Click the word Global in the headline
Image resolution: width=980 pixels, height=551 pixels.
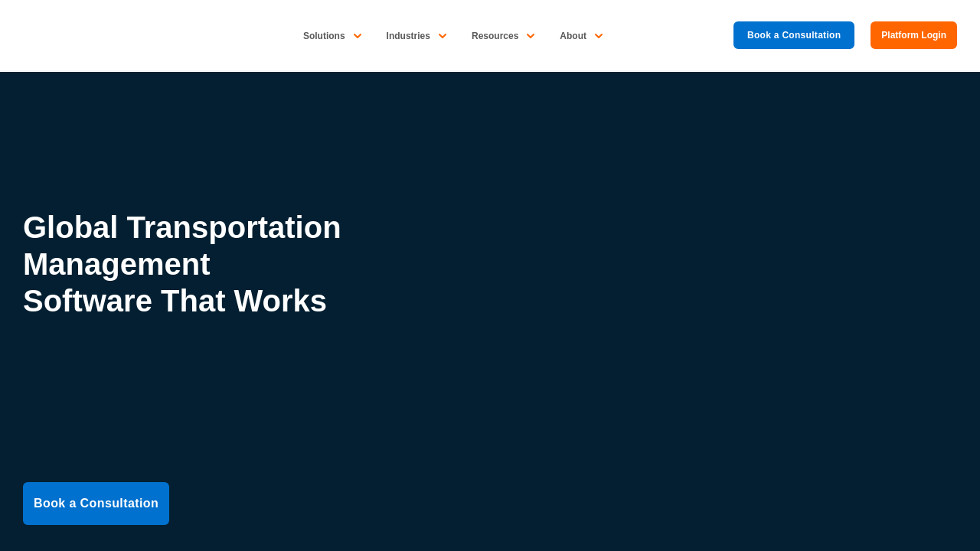click(x=70, y=227)
